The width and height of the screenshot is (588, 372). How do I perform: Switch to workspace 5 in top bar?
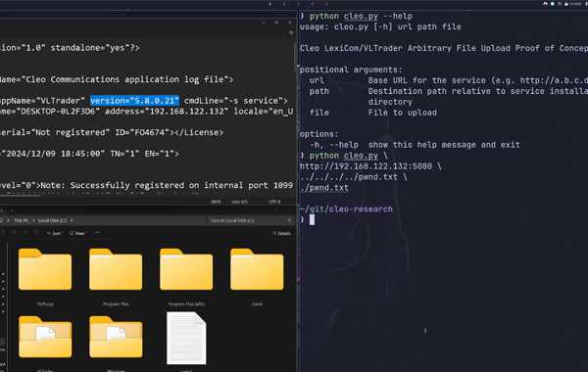[x=326, y=4]
